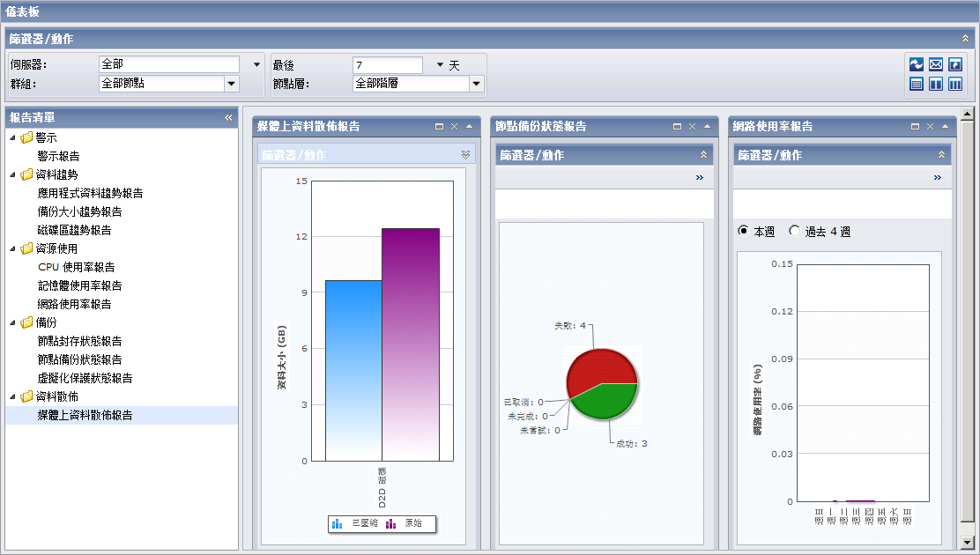This screenshot has width=980, height=555.
Task: Collapse 篩選器/動作 in 節點備份狀態報告 panel
Action: 704,154
